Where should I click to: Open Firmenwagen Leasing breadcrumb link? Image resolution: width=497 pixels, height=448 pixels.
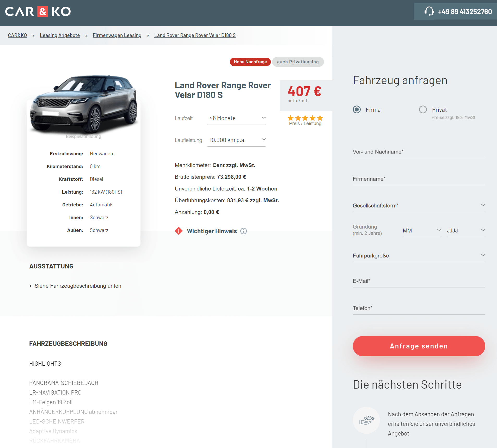pyautogui.click(x=117, y=35)
